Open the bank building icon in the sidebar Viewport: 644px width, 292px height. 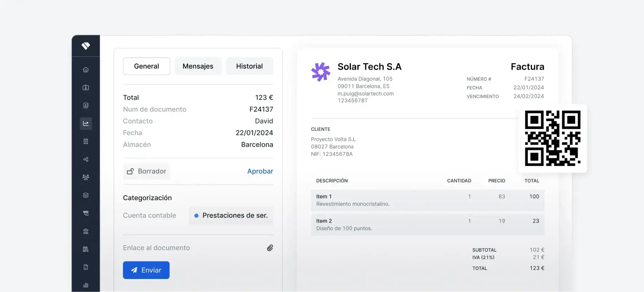[86, 231]
